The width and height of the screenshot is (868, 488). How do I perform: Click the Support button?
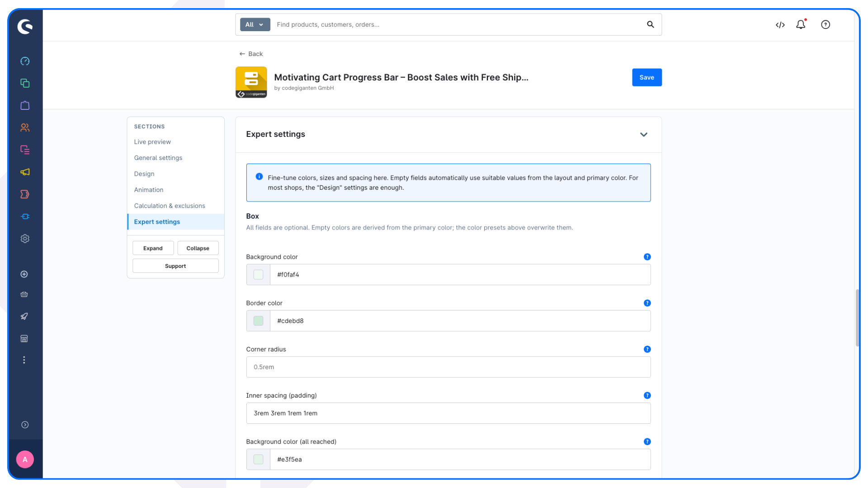tap(175, 266)
